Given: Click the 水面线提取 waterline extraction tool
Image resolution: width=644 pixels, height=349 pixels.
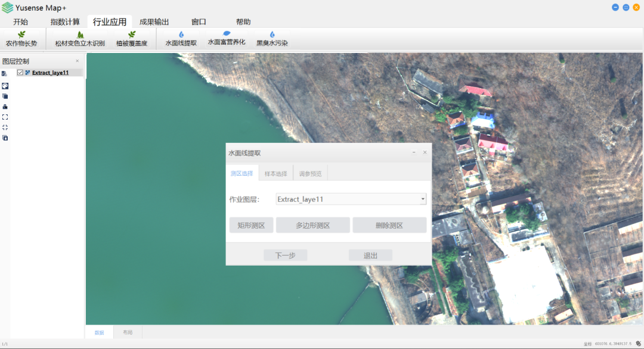Looking at the screenshot, I should (181, 39).
